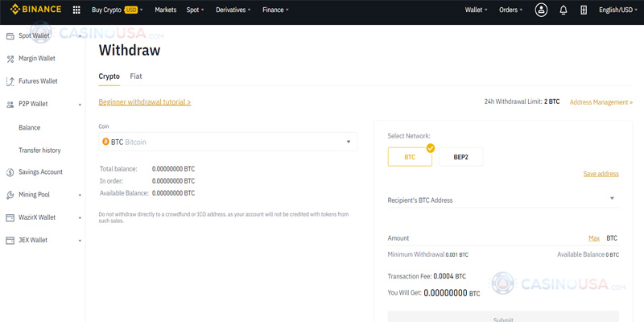Select the BEP2 network option
Screen dimensions: 644x322
click(x=460, y=157)
